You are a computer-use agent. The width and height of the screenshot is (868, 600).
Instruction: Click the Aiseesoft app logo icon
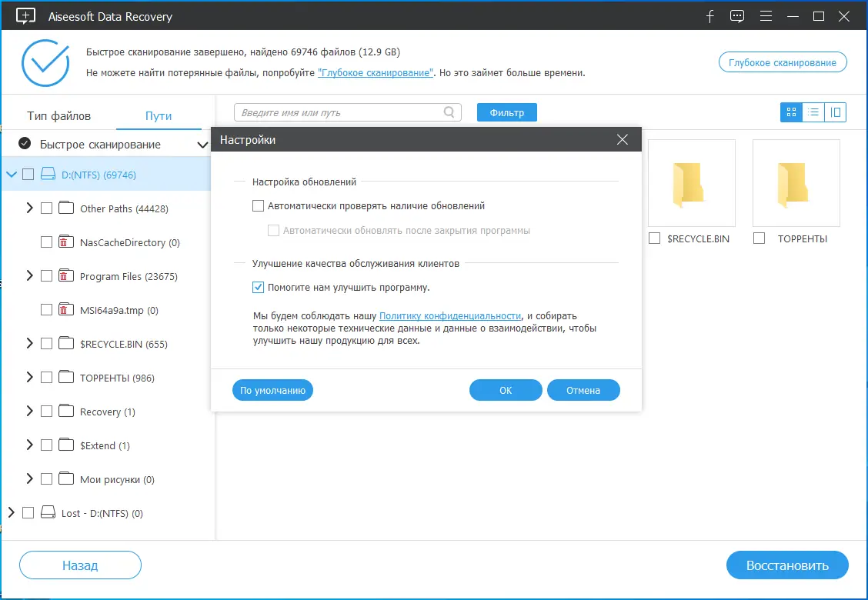(x=25, y=16)
